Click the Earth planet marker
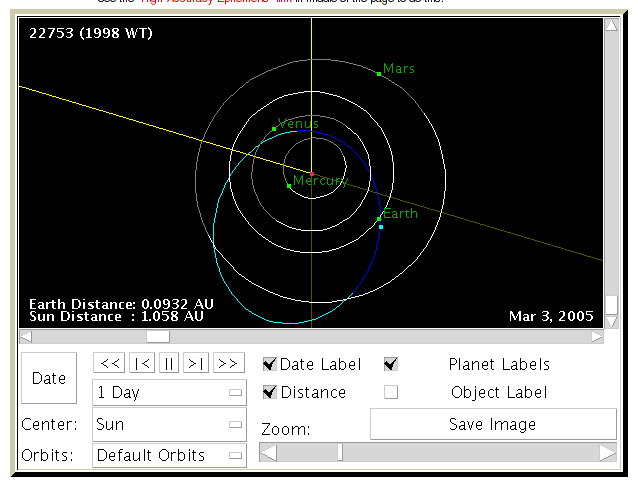Viewport: 638px width, 484px height. coord(379,219)
